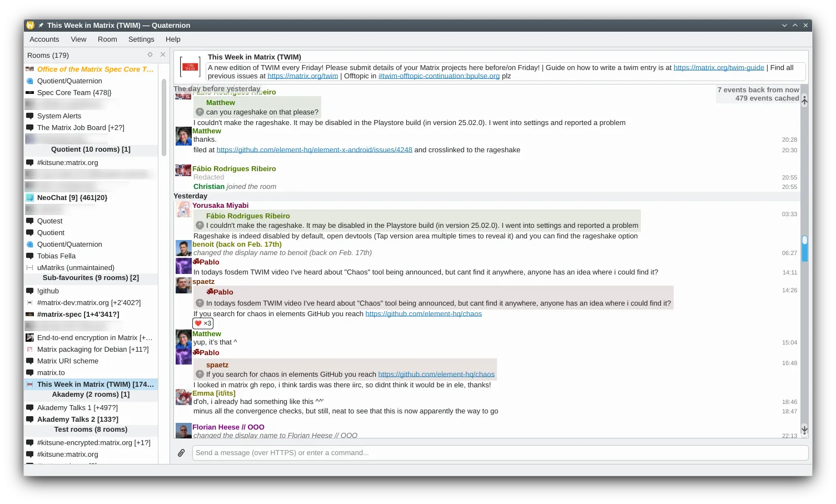Select Matrix URI scheme room

coord(91,361)
